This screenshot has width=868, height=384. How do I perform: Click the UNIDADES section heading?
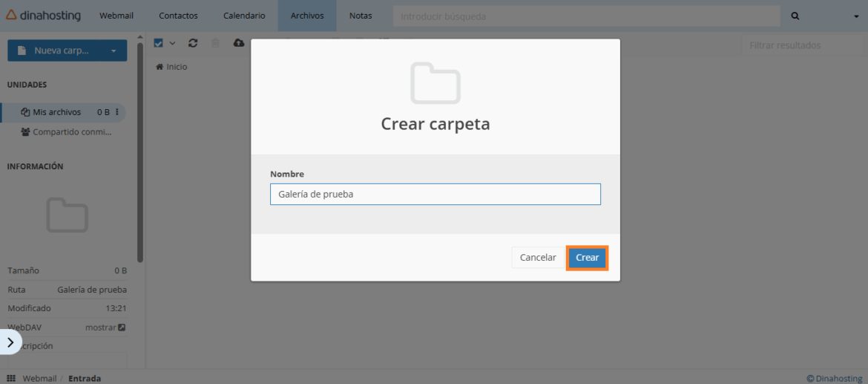(x=27, y=85)
